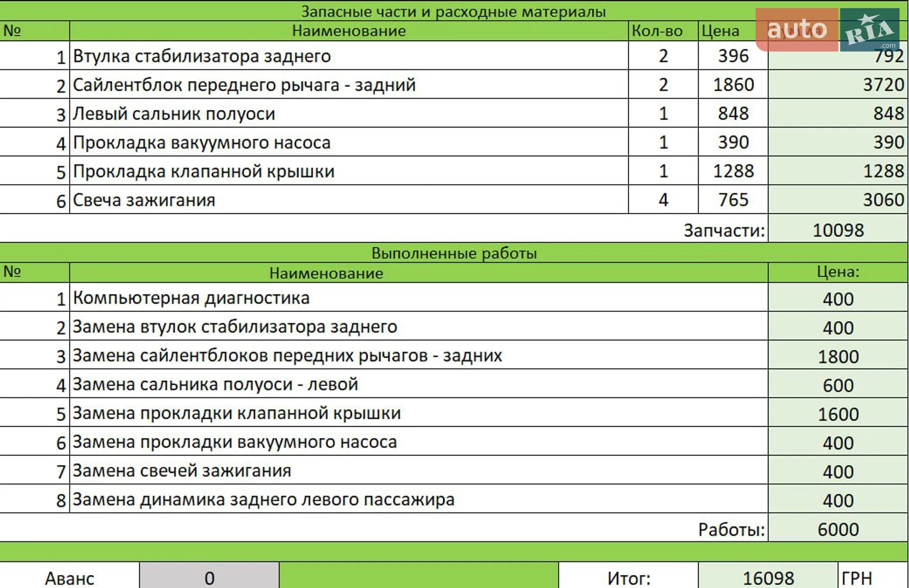Click the 'Кол-во' column header

coord(663,31)
